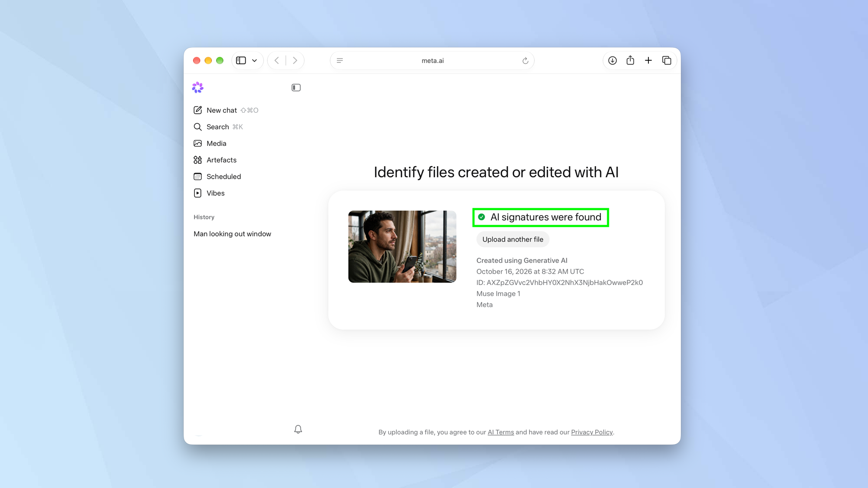868x488 pixels.
Task: Open a new Safari tab
Action: point(648,60)
